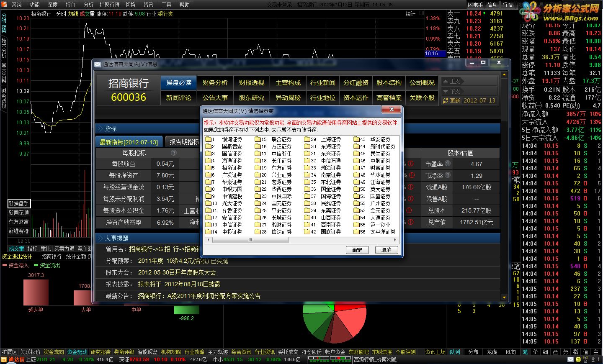
Task: Select the 平安证券 broker folder
Action: 273,210
